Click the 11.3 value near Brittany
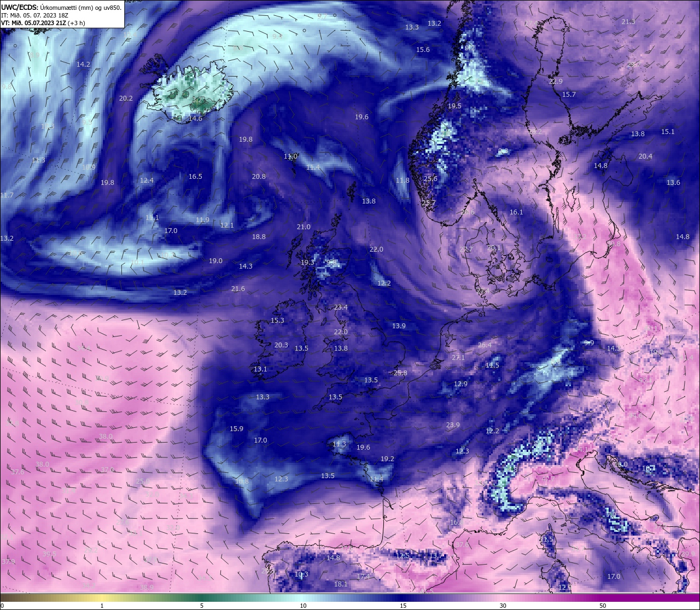 [339, 444]
